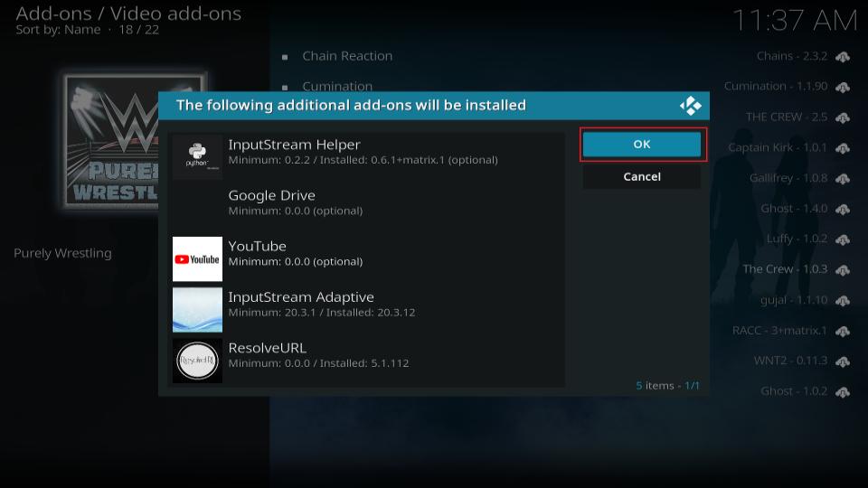The width and height of the screenshot is (868, 488).
Task: Select RACC - 3+matrix.1 repository label
Action: (779, 331)
